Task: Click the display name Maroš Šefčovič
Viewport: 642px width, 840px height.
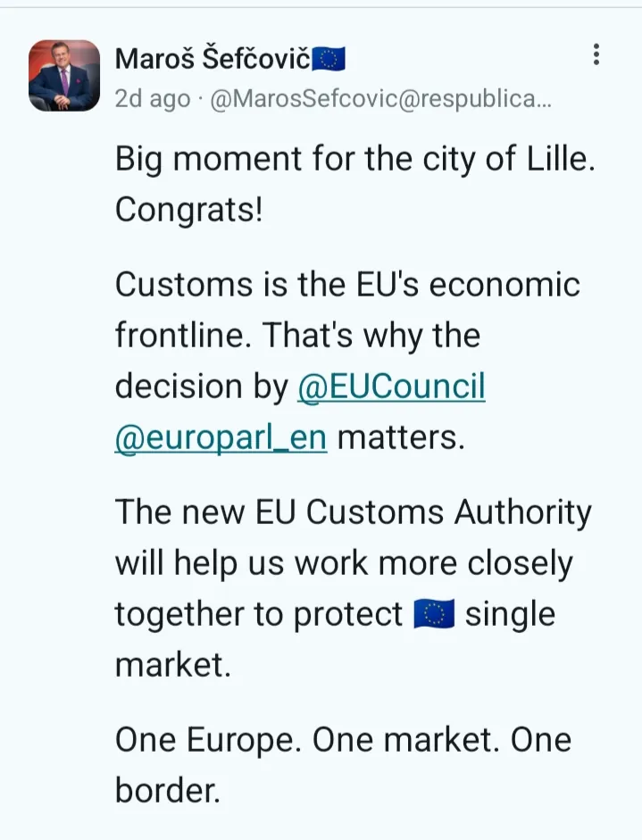Action: 213,60
